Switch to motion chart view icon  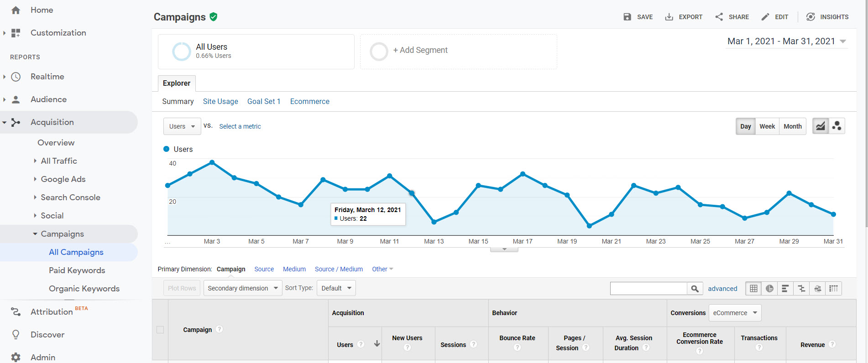point(837,126)
